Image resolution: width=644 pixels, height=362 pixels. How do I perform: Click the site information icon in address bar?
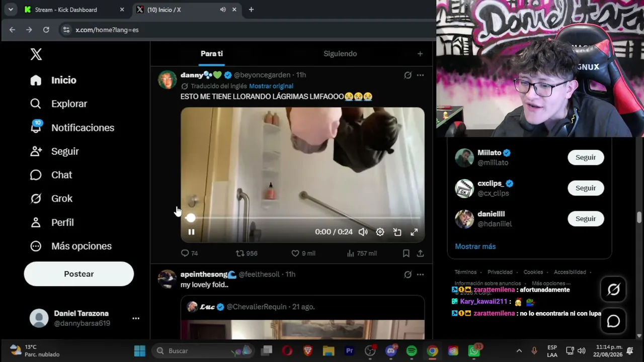(x=66, y=30)
